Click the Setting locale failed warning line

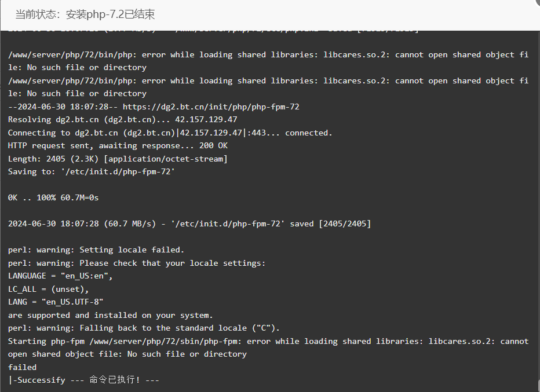[x=96, y=250]
